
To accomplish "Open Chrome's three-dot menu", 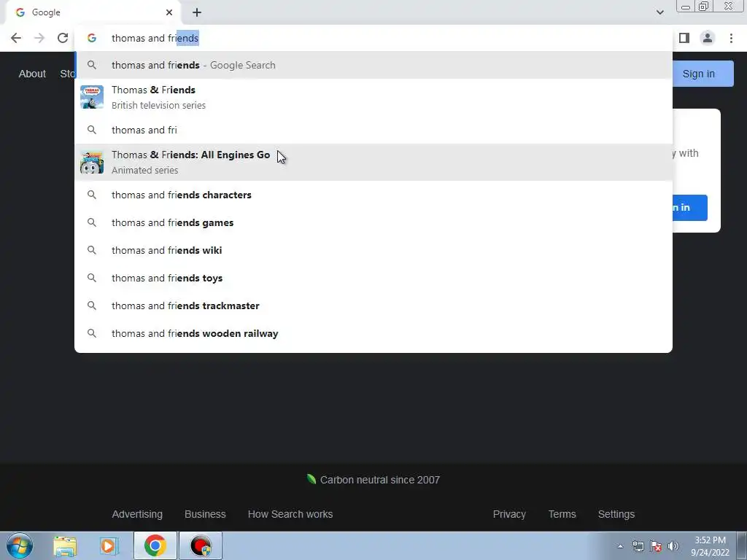I will pyautogui.click(x=731, y=38).
